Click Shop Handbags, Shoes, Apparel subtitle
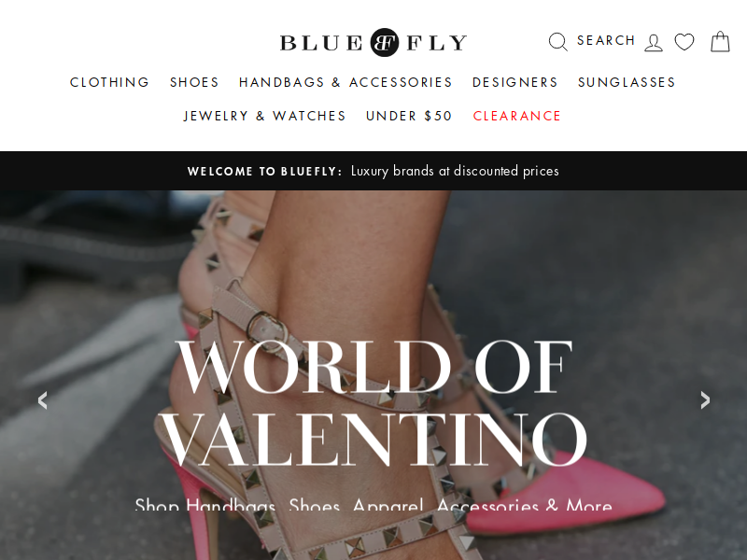The width and height of the screenshot is (747, 560). pyautogui.click(x=373, y=505)
